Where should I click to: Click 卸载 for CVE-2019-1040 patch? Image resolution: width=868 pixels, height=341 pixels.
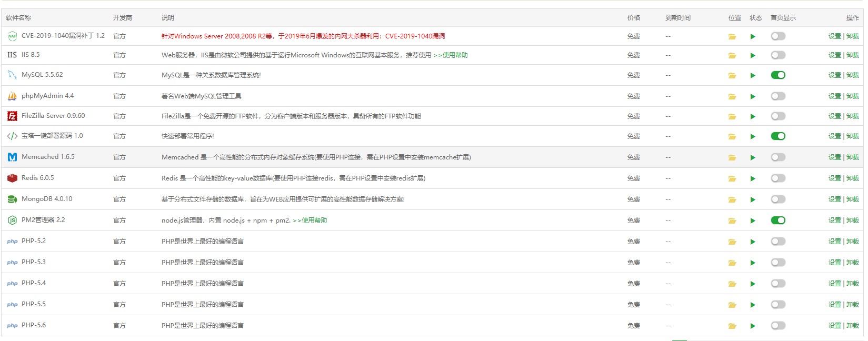pos(853,36)
